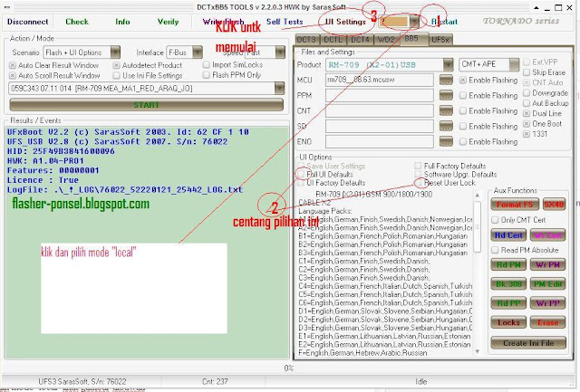Switch to the DCT3 tab
This screenshot has height=392, width=580.
click(306, 39)
